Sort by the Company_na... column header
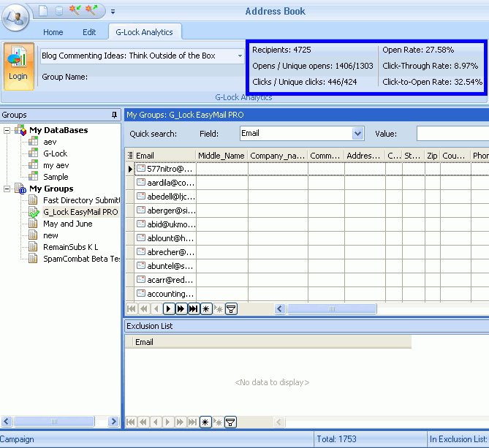 (x=278, y=155)
